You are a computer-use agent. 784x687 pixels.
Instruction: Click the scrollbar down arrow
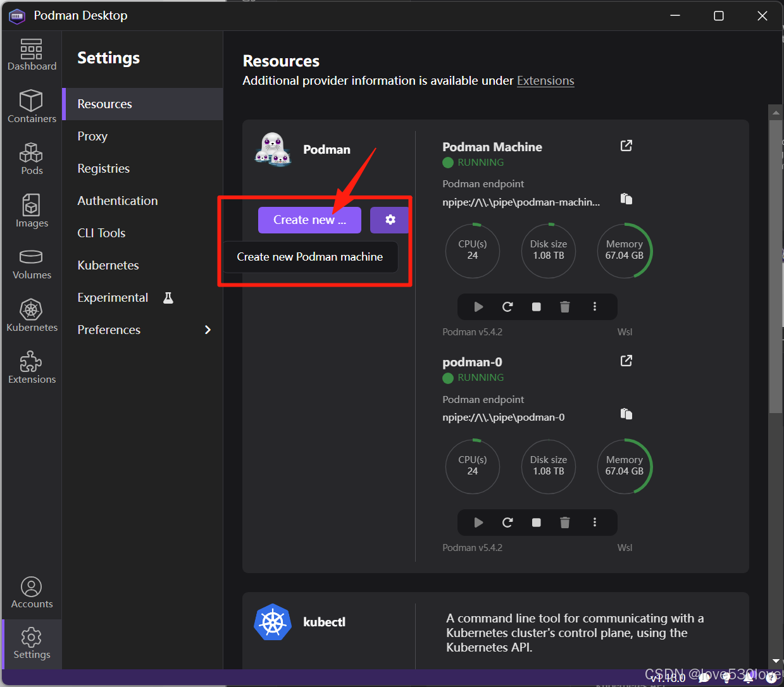[x=776, y=661]
